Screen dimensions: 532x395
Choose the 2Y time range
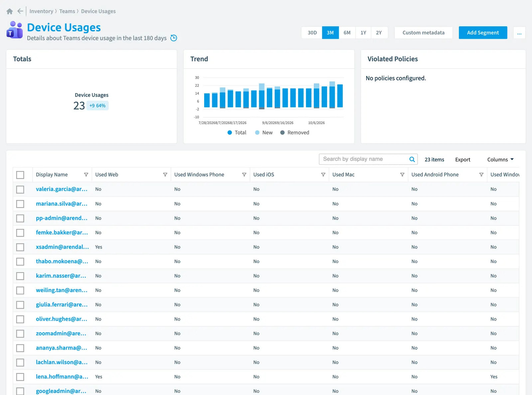[x=379, y=33]
